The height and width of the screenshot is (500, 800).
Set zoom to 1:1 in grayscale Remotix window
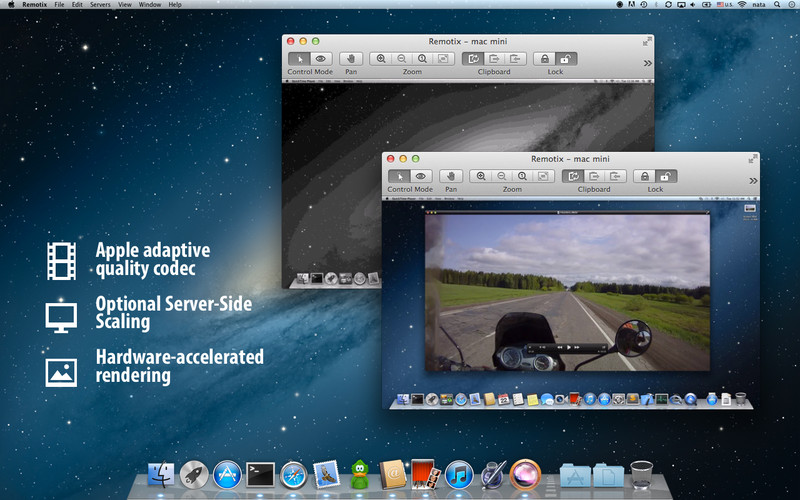tap(422, 59)
